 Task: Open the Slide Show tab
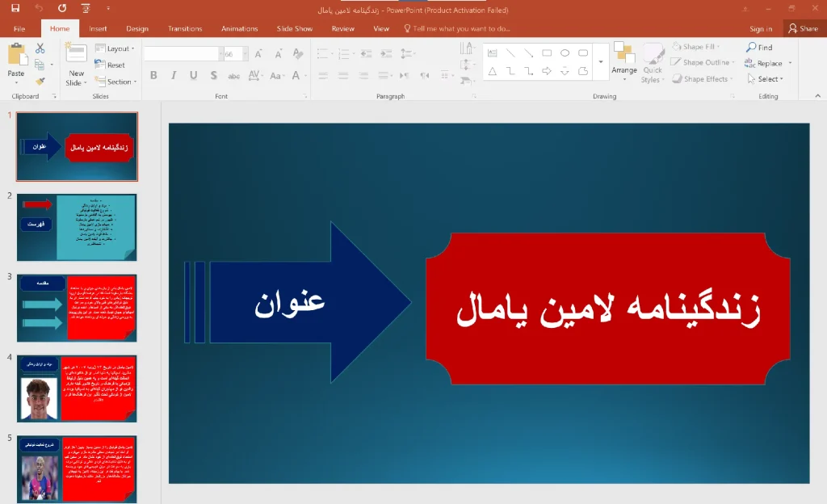click(294, 28)
